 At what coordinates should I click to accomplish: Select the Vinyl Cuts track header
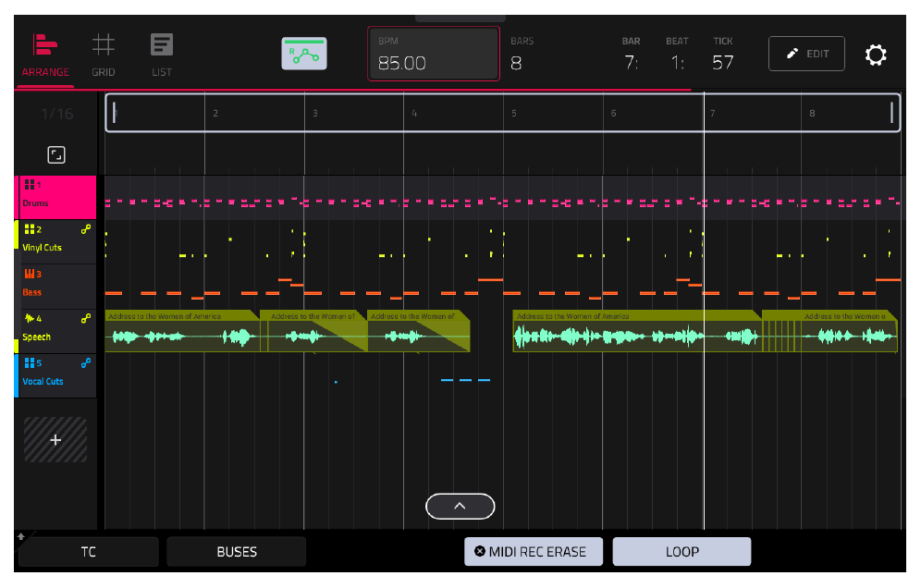point(55,242)
